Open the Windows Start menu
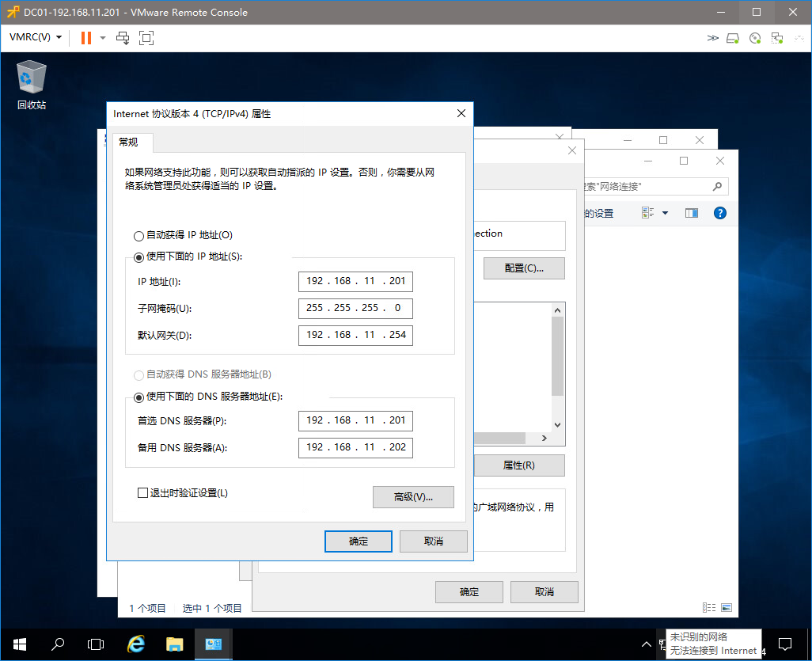 (x=20, y=644)
